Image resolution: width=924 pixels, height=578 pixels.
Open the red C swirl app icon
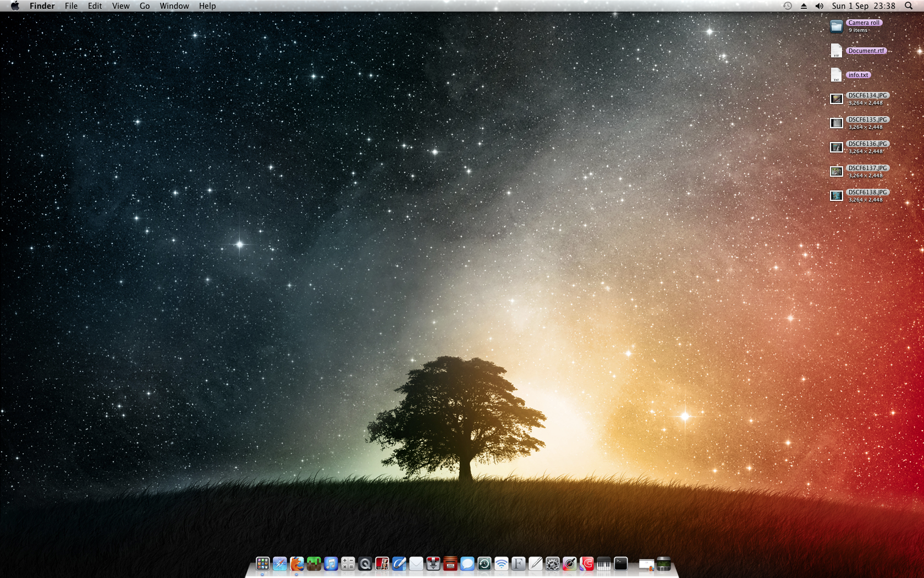(587, 564)
